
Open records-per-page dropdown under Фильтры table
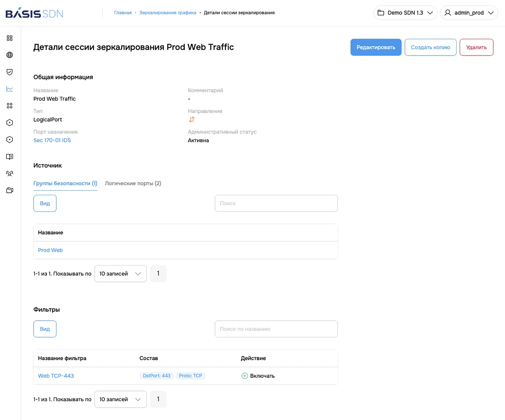[x=120, y=399]
